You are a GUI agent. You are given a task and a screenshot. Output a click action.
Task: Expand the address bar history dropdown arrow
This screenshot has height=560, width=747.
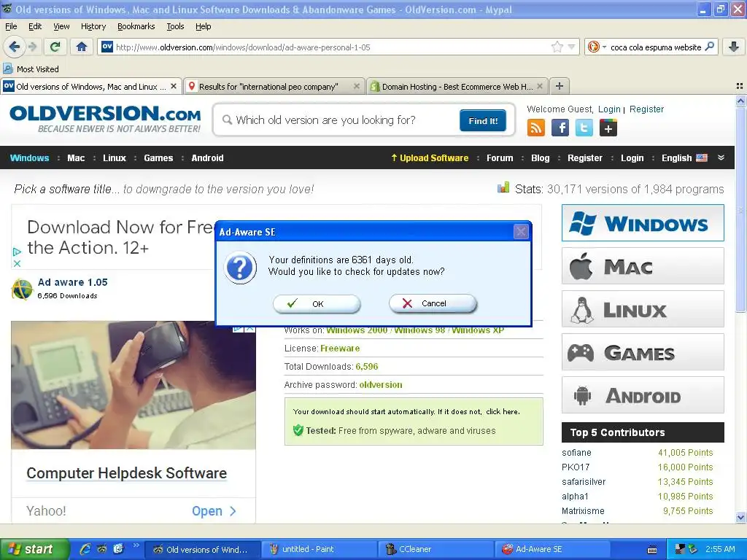[x=572, y=47]
